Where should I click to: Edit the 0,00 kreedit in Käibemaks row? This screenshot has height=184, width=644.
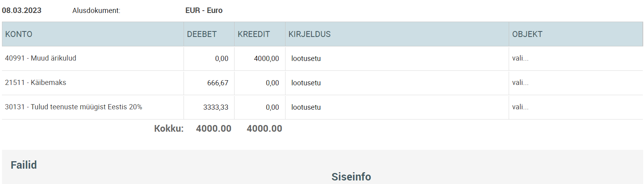260,83
